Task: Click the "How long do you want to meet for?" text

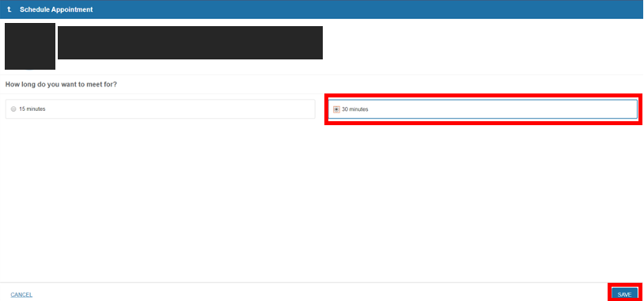Action: tap(61, 84)
